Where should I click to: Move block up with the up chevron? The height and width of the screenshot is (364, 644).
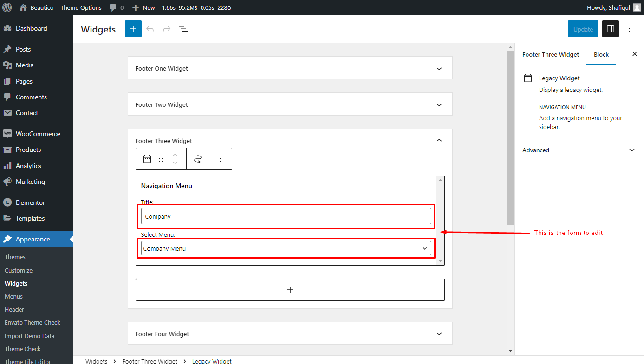[x=175, y=154]
